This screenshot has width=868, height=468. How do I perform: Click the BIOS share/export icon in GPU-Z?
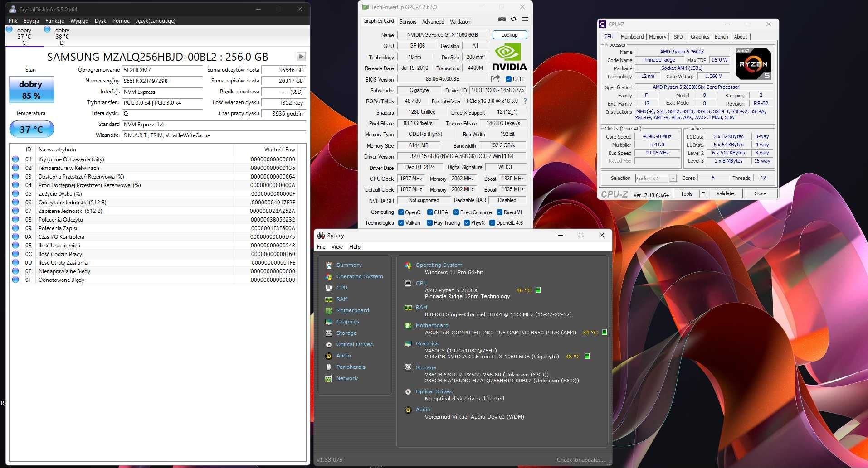point(495,79)
